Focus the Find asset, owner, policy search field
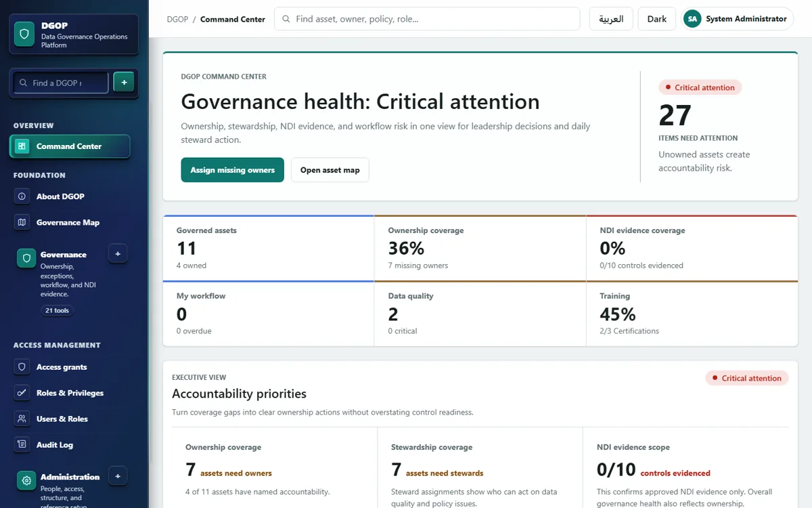This screenshot has height=508, width=812. click(x=427, y=19)
